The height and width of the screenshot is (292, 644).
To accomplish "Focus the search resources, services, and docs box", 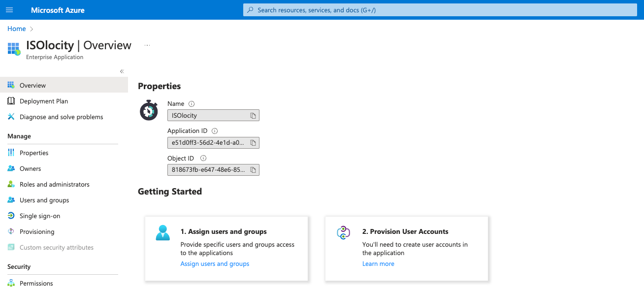I will coord(441,10).
